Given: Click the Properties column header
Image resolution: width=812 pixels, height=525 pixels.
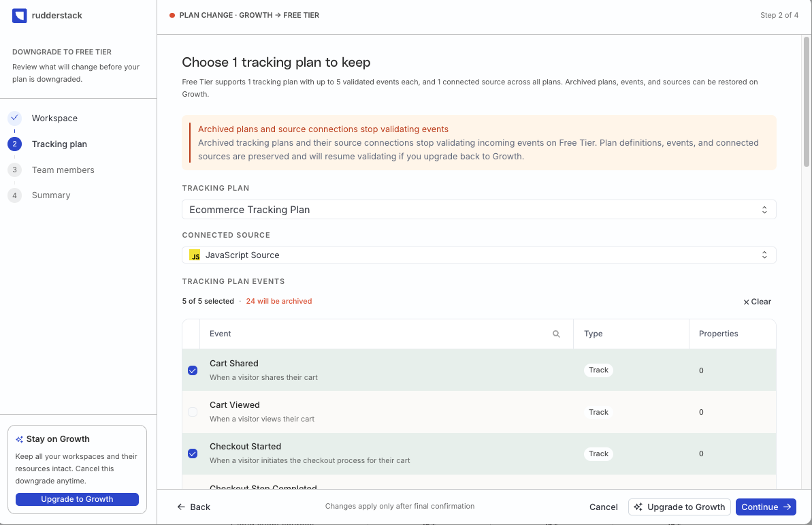Looking at the screenshot, I should click(x=718, y=334).
